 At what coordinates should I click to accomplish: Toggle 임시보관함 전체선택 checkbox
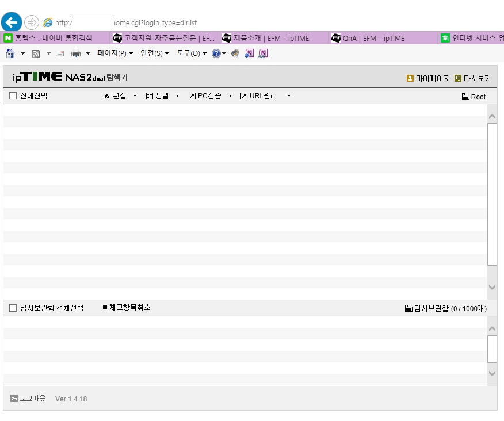(13, 308)
